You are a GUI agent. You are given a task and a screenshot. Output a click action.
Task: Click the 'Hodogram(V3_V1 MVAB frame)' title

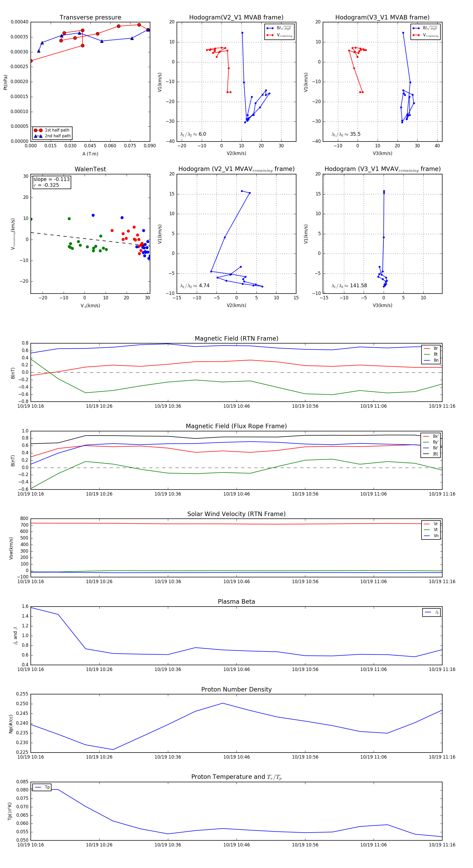coord(382,18)
